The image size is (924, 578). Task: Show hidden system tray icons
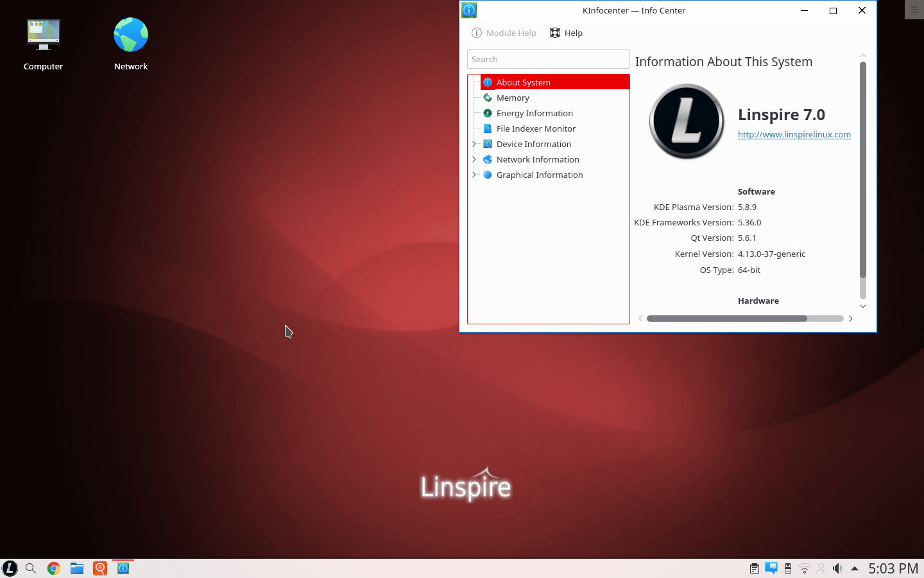pyautogui.click(x=855, y=568)
